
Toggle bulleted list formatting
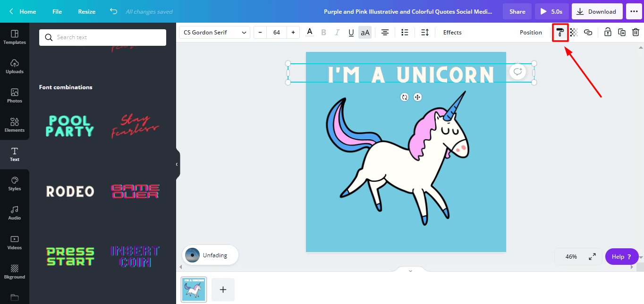(x=405, y=33)
